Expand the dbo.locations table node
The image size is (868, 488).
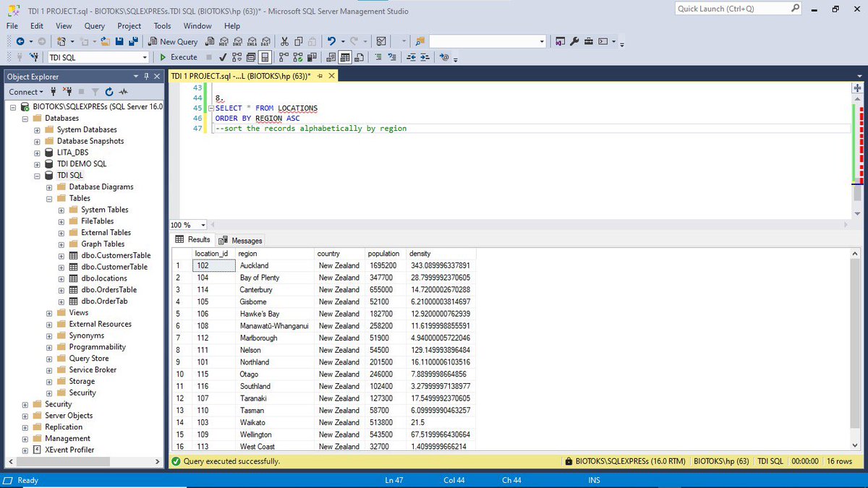click(61, 278)
